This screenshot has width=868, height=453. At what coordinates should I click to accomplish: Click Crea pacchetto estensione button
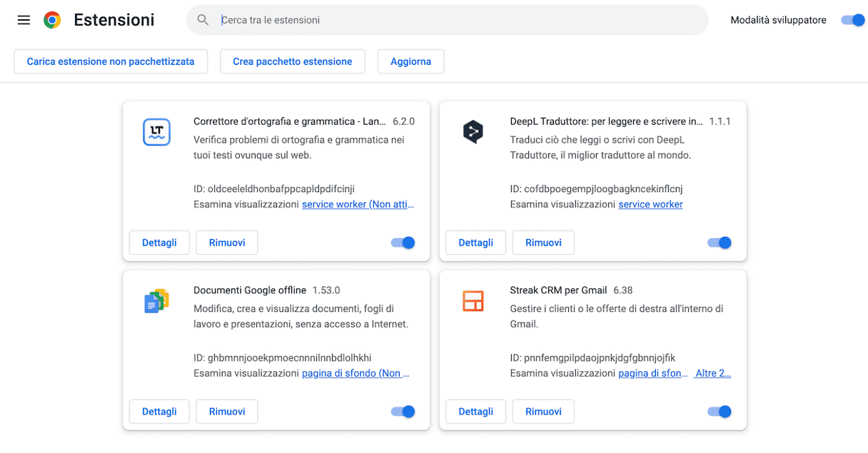[293, 61]
